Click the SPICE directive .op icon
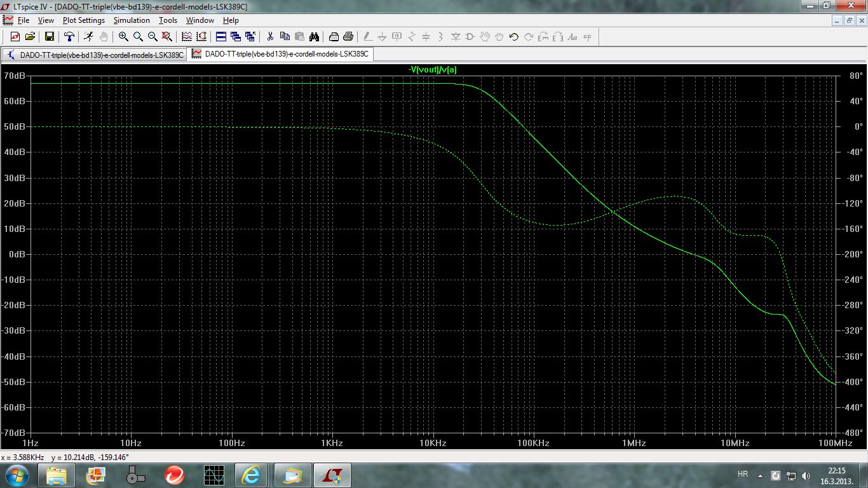Screen dimensions: 868x488 coord(587,37)
